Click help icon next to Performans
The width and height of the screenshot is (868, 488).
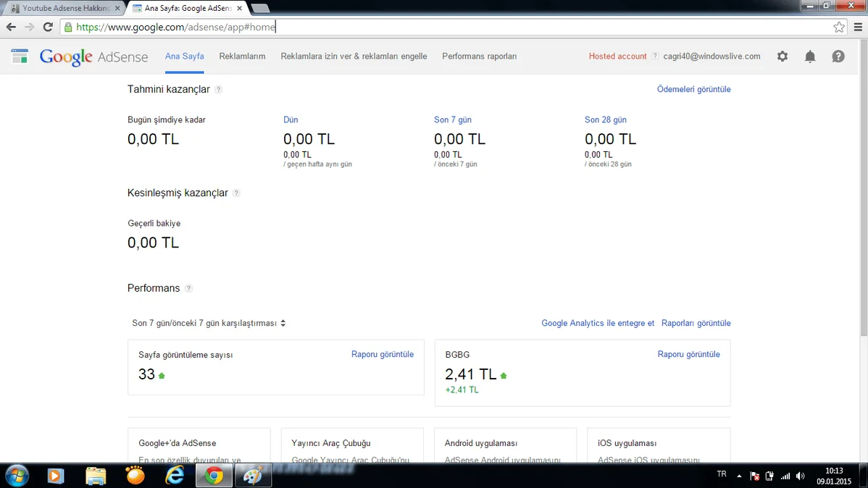pyautogui.click(x=188, y=288)
